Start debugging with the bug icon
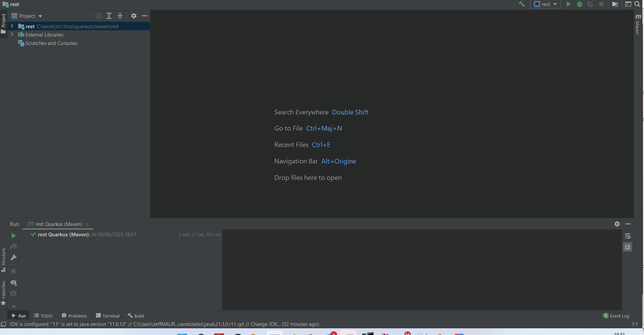The image size is (644, 335). 579,4
